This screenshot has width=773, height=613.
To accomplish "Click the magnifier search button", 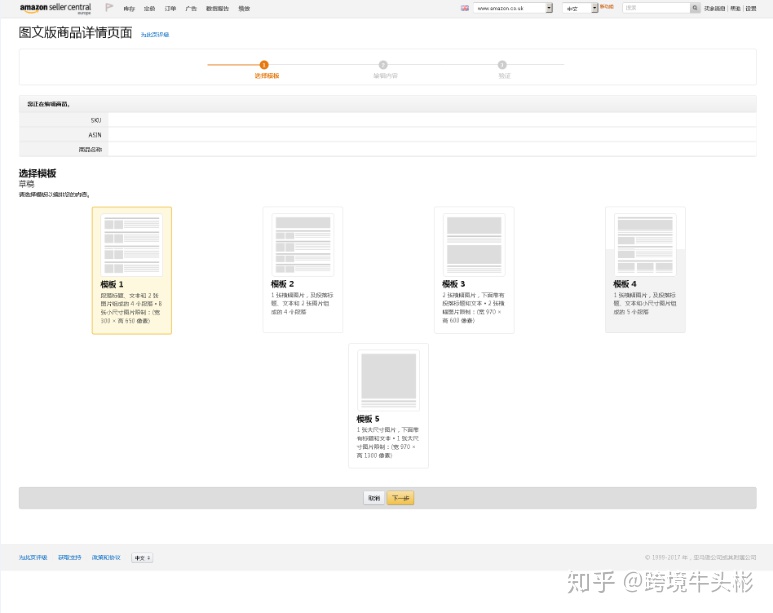I will 695,8.
